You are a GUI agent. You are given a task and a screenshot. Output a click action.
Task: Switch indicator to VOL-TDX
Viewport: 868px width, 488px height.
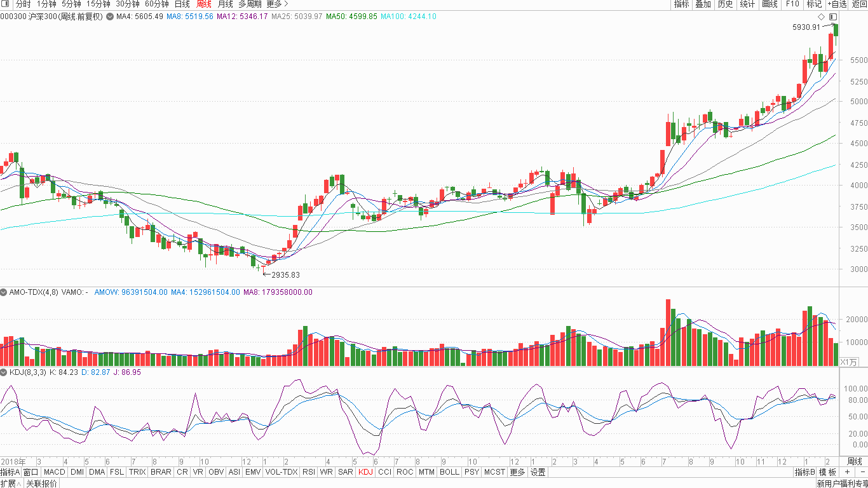pyautogui.click(x=281, y=472)
